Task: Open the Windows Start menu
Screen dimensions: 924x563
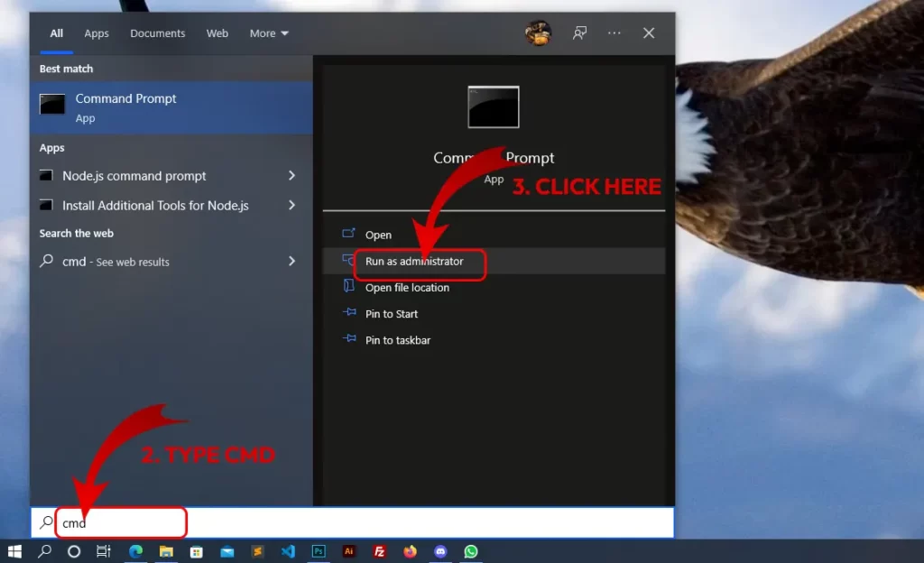Action: tap(14, 551)
